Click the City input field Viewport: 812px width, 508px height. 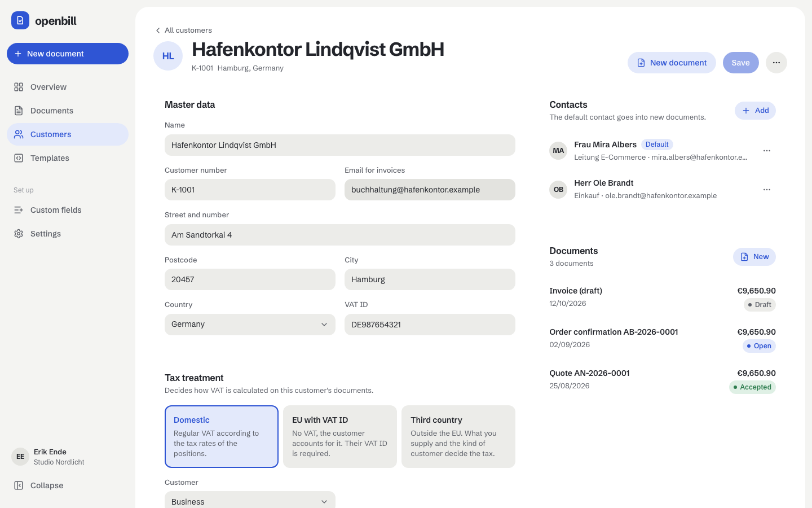tap(430, 279)
